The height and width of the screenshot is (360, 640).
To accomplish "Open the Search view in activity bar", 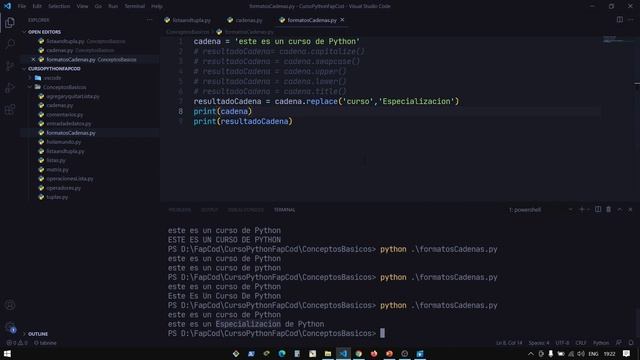I will [x=10, y=44].
